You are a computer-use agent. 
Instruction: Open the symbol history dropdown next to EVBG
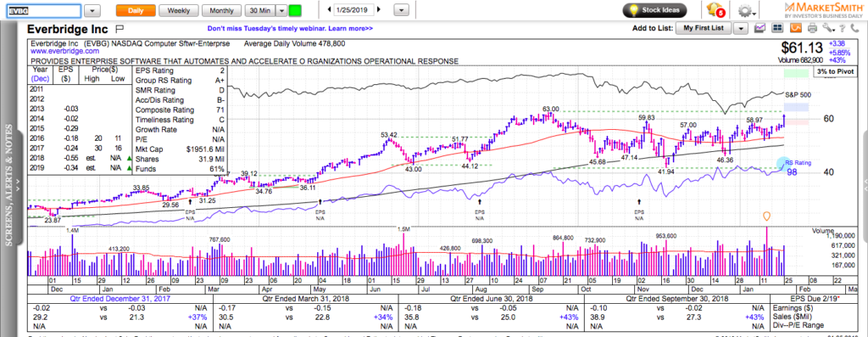(92, 10)
